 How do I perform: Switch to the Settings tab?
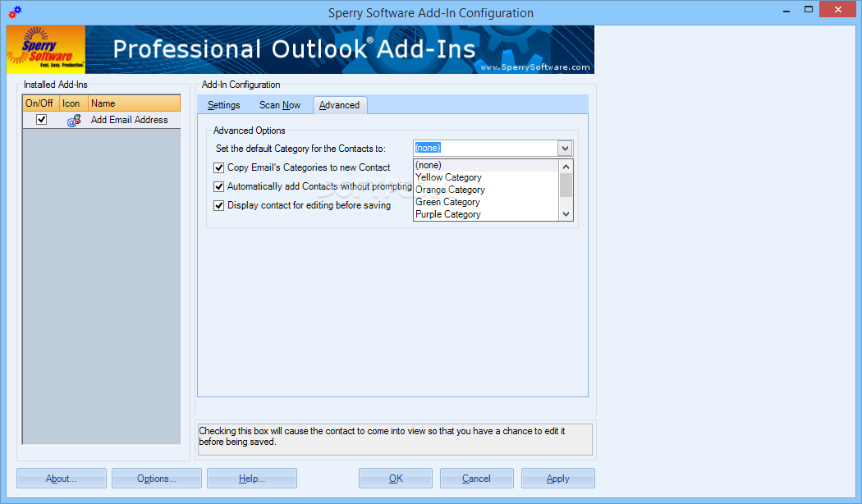pyautogui.click(x=224, y=105)
